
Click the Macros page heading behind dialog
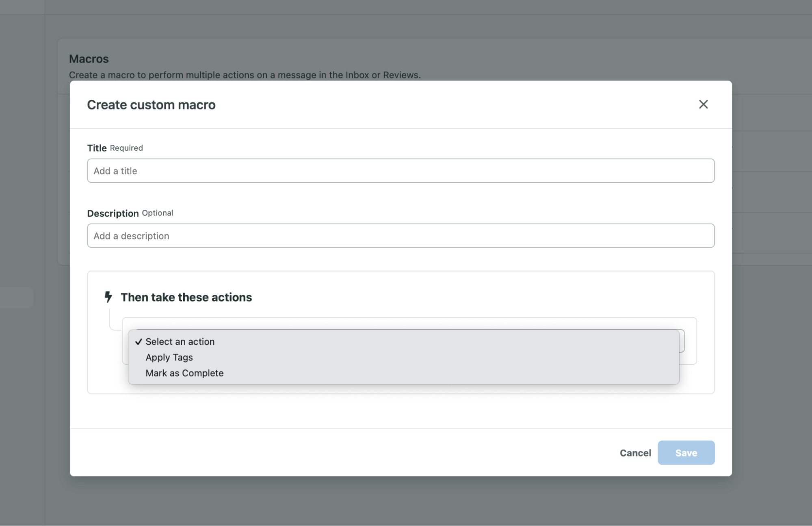click(89, 59)
